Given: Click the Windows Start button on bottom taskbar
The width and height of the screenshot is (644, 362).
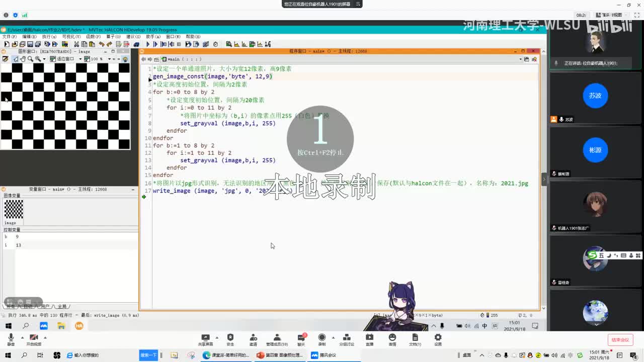Looking at the screenshot, I should click(9, 355).
